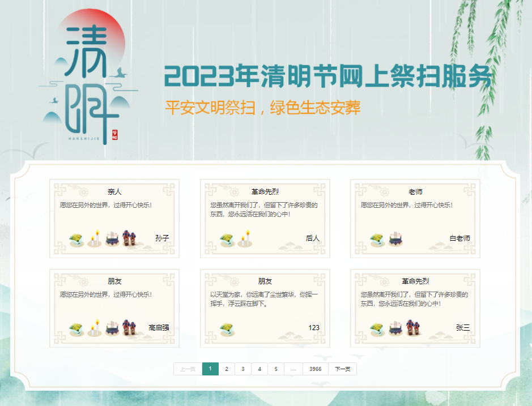
Task: Go to page 2
Action: point(227,369)
